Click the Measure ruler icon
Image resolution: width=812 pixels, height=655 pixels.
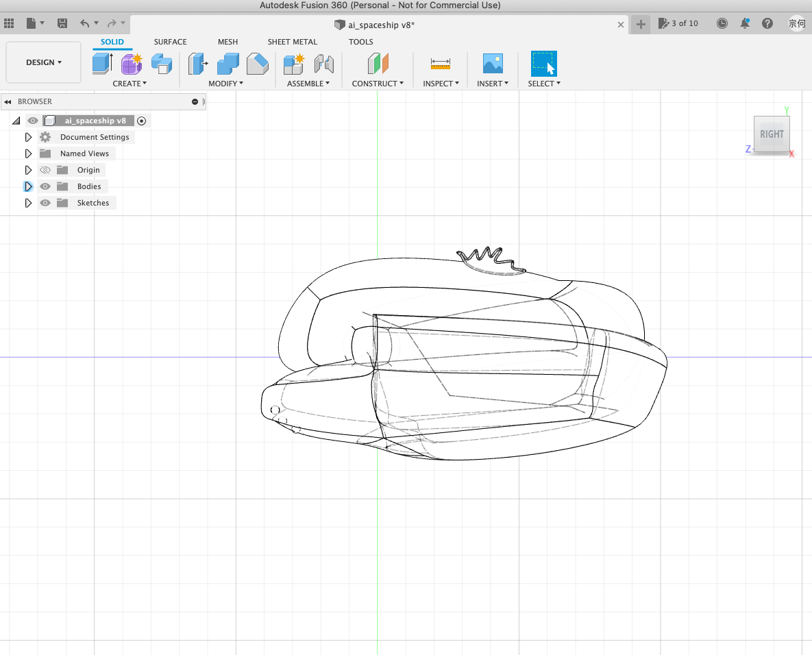tap(441, 64)
